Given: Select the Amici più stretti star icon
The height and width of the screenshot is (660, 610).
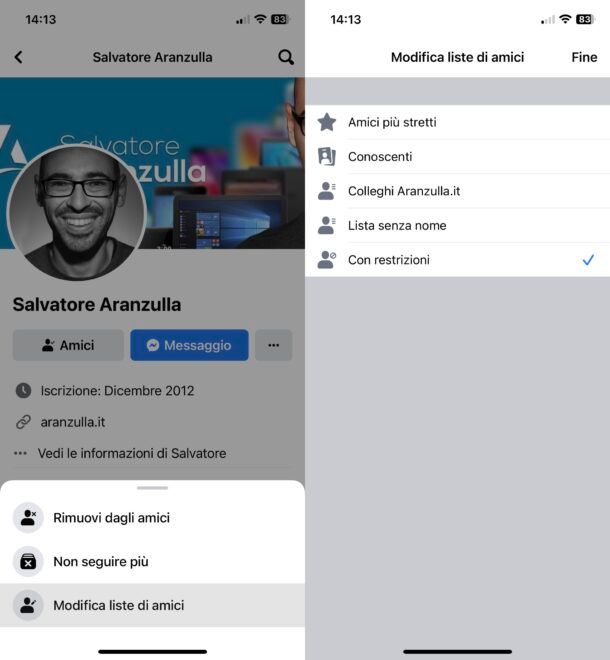Looking at the screenshot, I should pos(327,122).
